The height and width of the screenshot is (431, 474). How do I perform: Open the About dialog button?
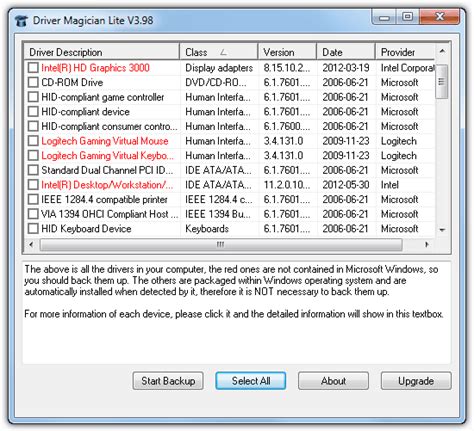pyautogui.click(x=333, y=381)
